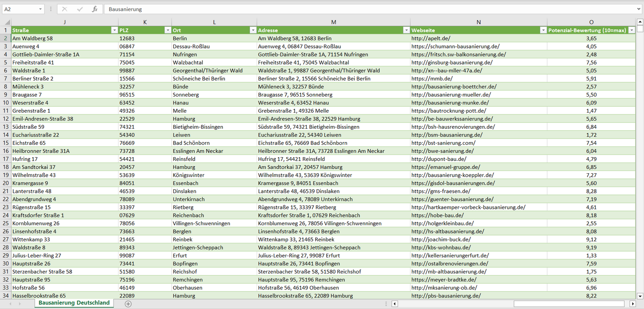644x309 pixels.
Task: Open the Potenzial-Bewertung filter dropdown
Action: tap(632, 30)
